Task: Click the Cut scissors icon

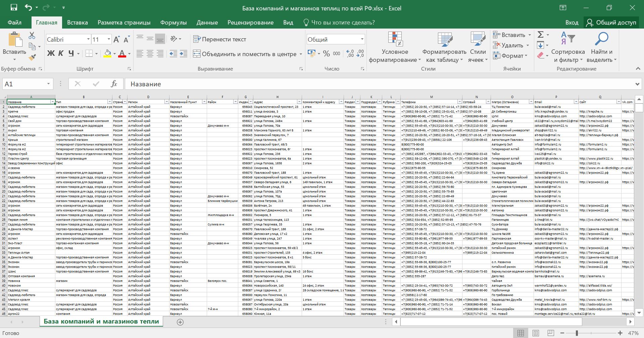Action: click(32, 35)
